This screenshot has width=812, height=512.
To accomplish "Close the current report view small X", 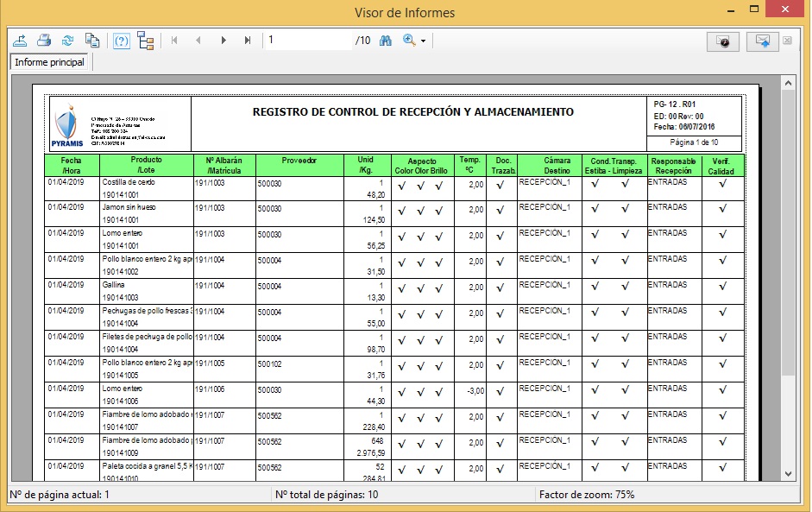I will click(x=787, y=41).
